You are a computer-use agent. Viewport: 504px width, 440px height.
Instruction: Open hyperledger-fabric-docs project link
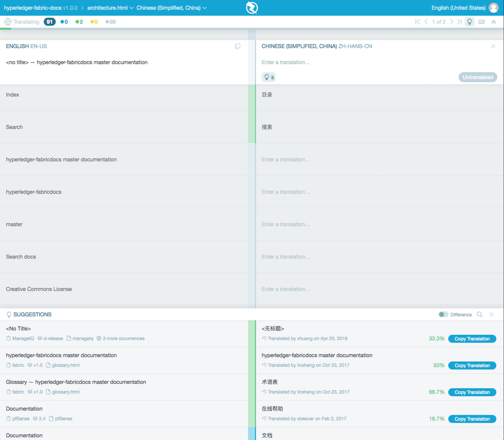point(33,8)
